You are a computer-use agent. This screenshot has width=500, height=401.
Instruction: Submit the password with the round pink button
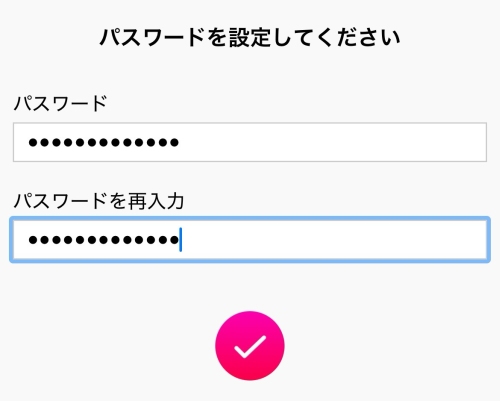pos(250,346)
